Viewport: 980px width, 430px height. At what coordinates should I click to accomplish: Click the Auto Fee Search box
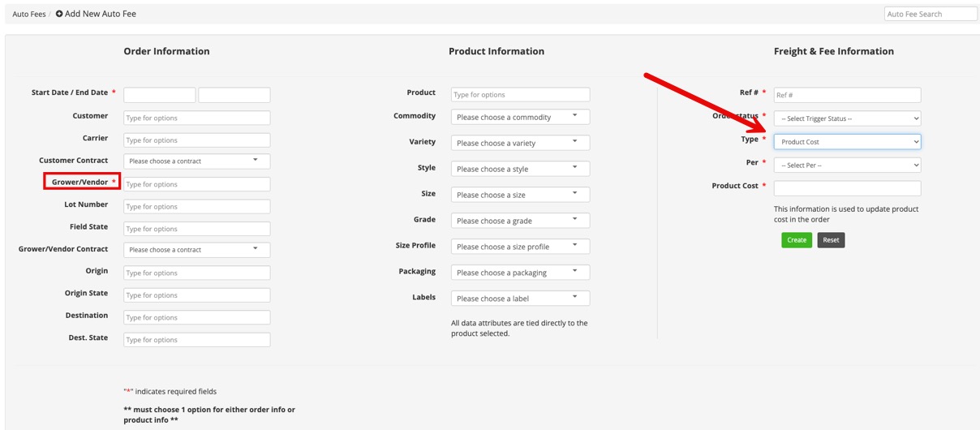click(x=930, y=14)
